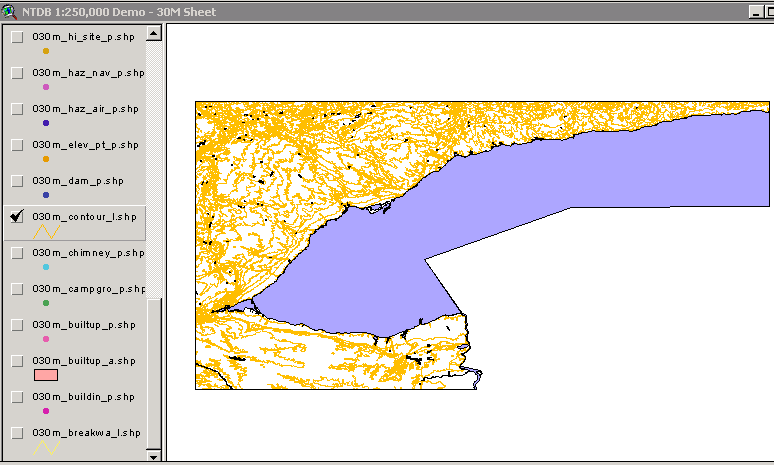774x465 pixels.
Task: Click the green point symbol under 030m_campgro_p.shp
Action: 46,303
